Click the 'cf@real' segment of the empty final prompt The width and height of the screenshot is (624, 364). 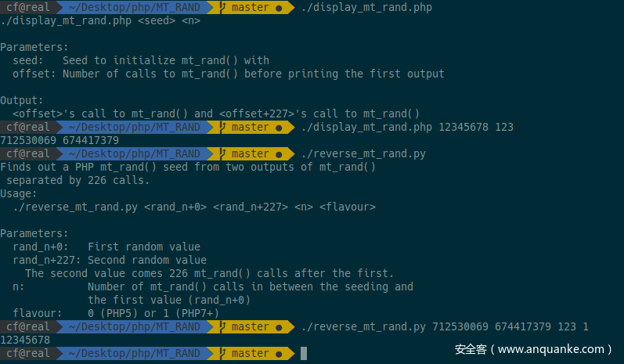coord(28,353)
